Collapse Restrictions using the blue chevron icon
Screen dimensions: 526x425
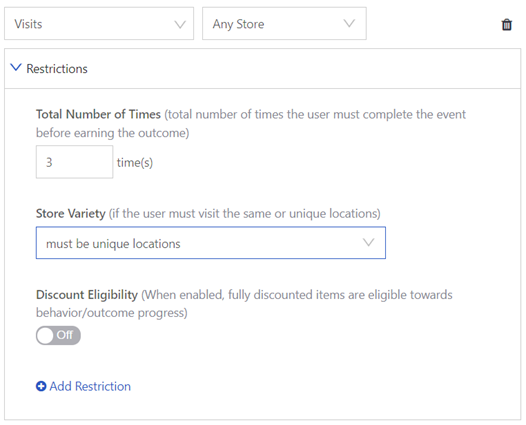[x=16, y=67]
